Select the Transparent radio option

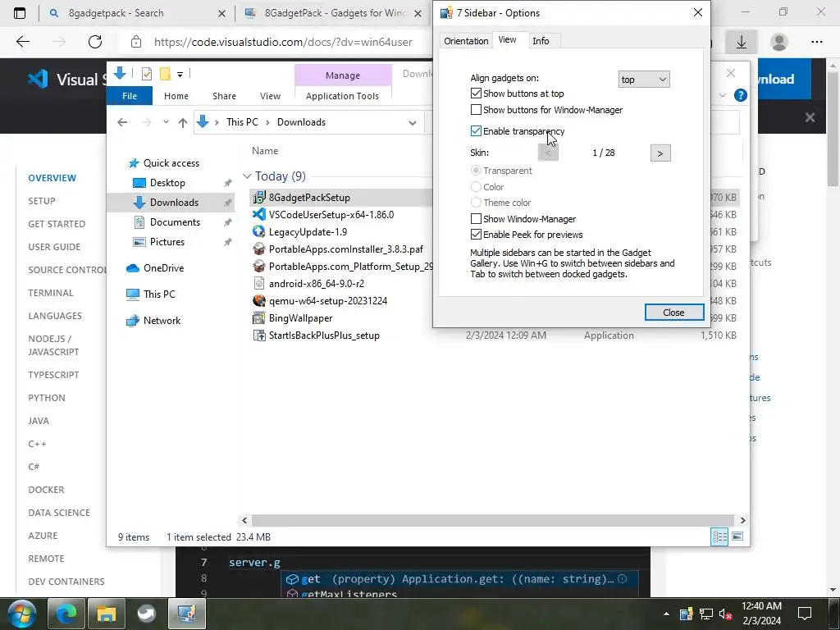coord(476,171)
